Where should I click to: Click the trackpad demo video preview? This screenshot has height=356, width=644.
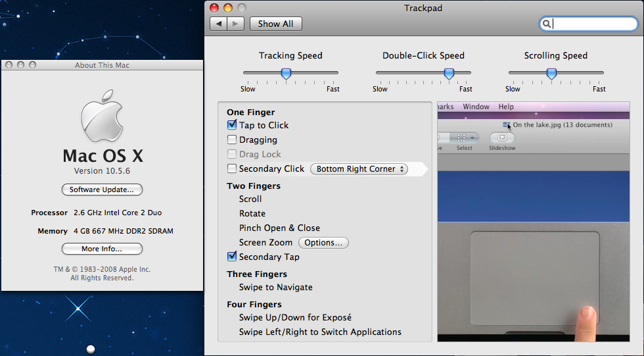coord(534,222)
